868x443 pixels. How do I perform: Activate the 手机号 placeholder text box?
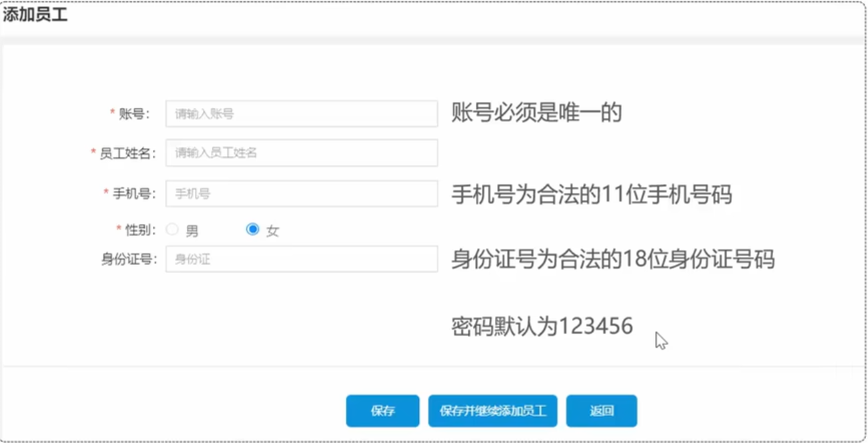coord(302,193)
